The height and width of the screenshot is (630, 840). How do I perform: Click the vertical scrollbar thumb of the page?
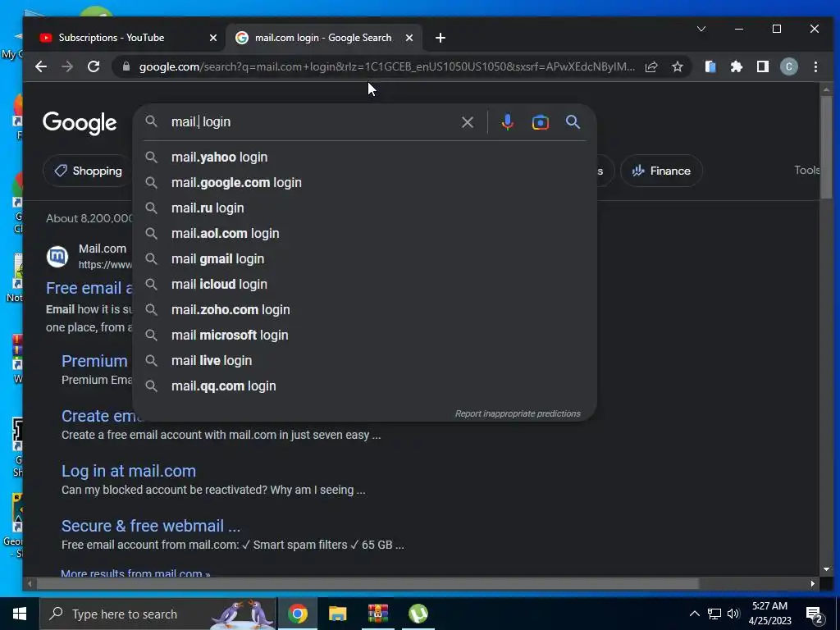coord(826,146)
